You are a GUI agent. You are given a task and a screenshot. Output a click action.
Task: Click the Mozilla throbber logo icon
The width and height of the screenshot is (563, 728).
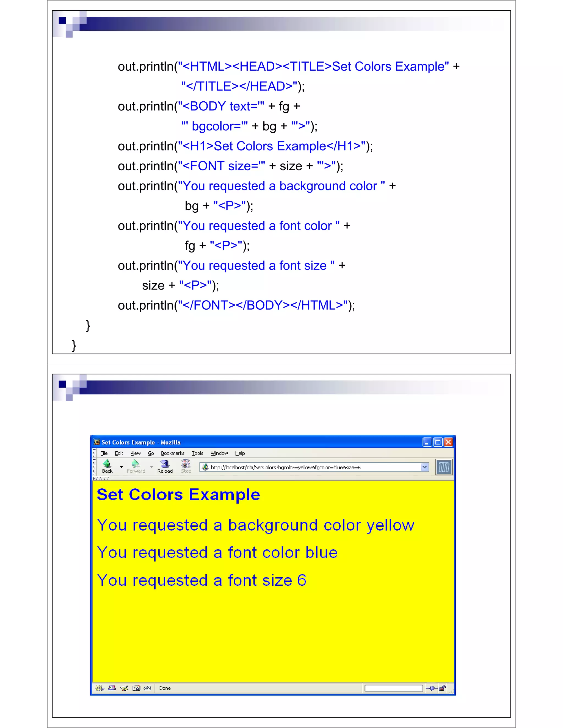coord(444,467)
